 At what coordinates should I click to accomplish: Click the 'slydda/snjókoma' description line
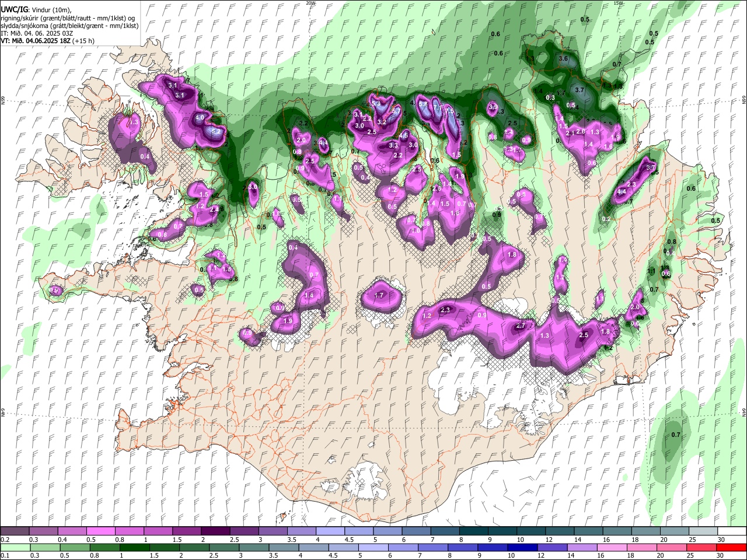coord(69,26)
